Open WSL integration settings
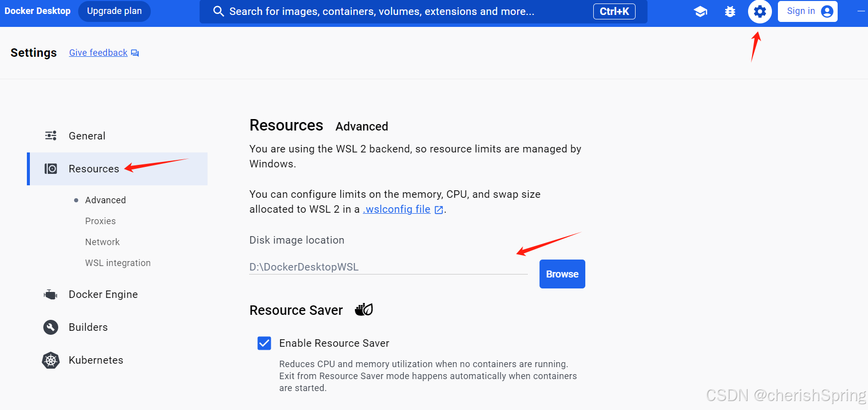Screen dimensions: 868x410 [118, 263]
